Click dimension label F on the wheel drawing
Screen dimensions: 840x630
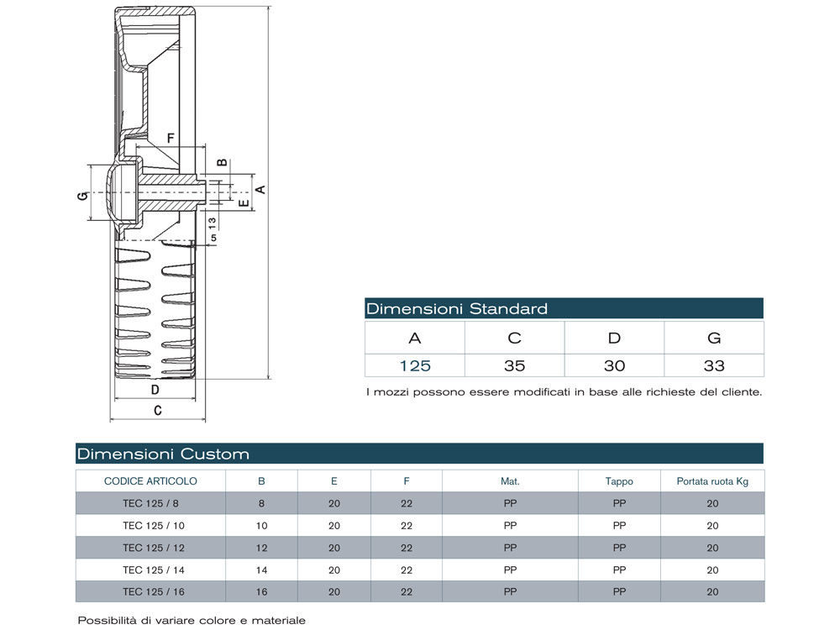pyautogui.click(x=171, y=138)
